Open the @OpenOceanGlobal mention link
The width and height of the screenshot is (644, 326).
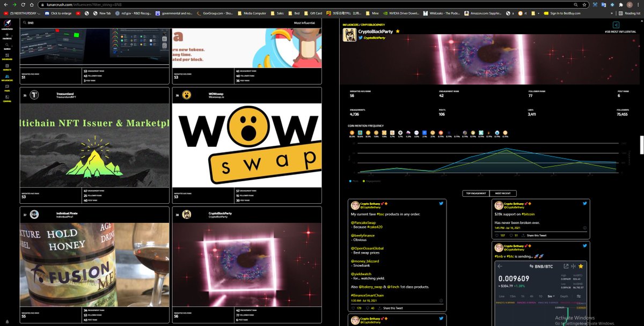tap(367, 248)
